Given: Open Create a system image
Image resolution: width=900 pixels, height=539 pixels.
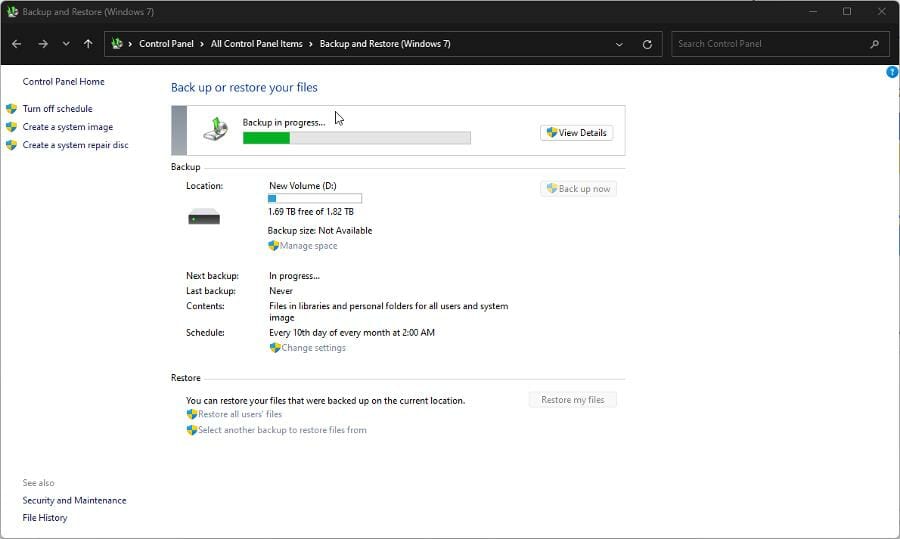Looking at the screenshot, I should click(67, 127).
